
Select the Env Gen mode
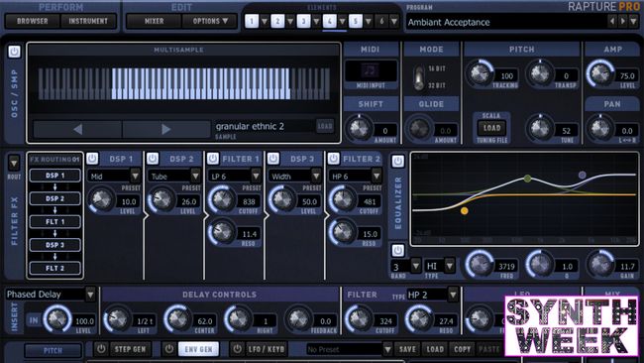[x=199, y=349]
